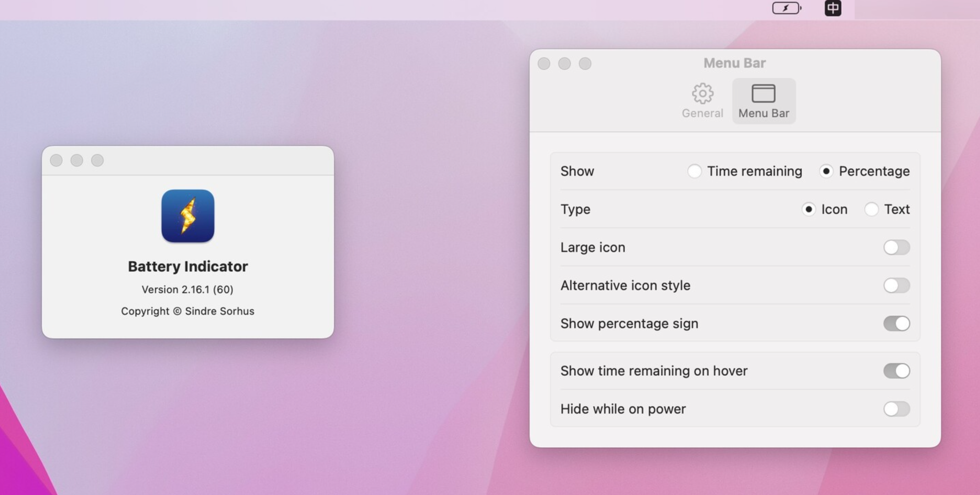Zoom the Menu Bar preferences window
Image resolution: width=980 pixels, height=495 pixels.
(585, 64)
